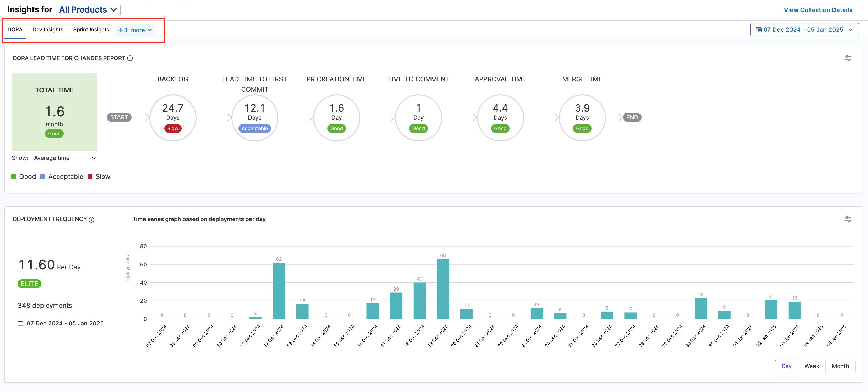The image size is (868, 392).
Task: Click the plus icon in +3 more
Action: click(121, 30)
